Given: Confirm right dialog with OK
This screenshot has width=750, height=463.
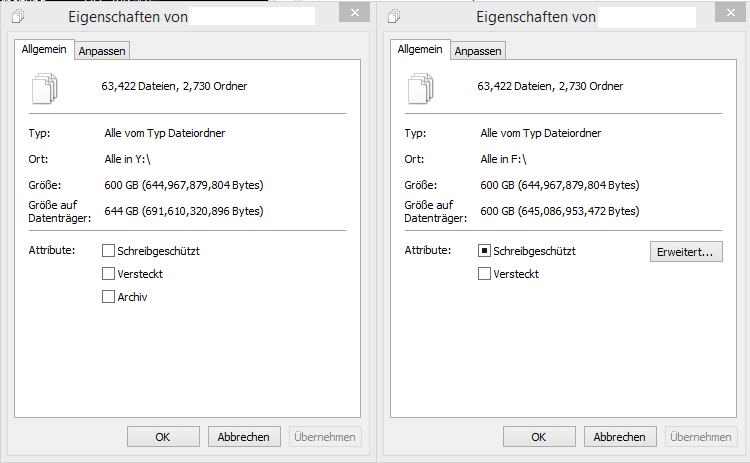Looking at the screenshot, I should 539,437.
